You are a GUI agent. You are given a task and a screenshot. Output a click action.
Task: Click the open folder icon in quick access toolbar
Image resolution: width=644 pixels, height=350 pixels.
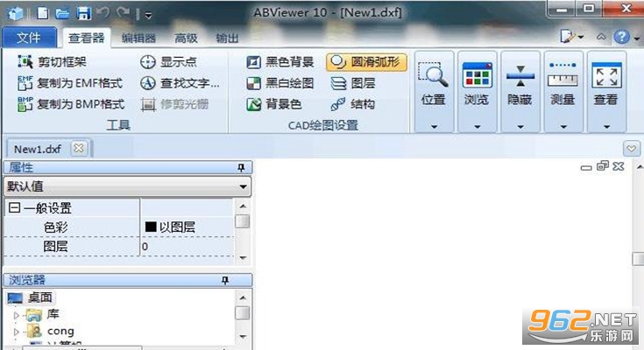tap(62, 14)
